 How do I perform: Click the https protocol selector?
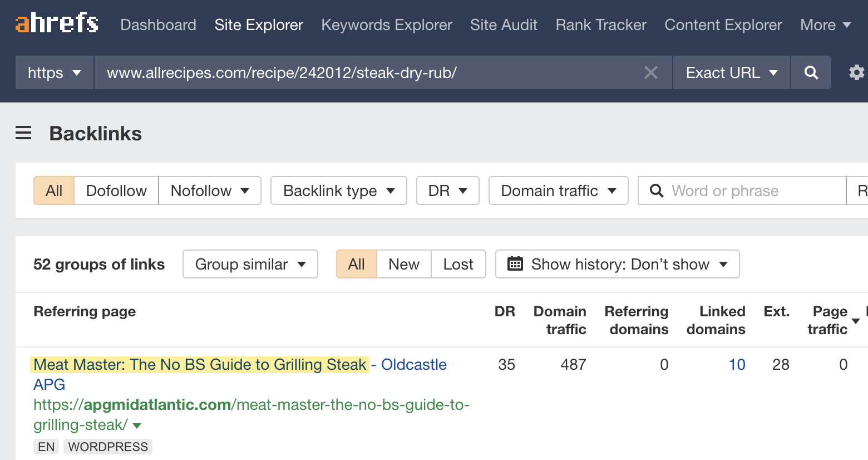click(x=53, y=72)
